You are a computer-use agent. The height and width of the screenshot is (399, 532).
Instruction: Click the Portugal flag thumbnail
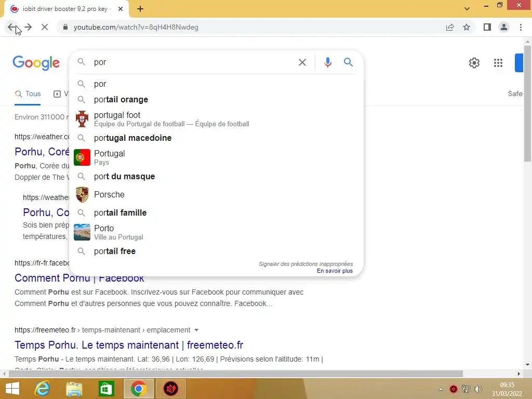pyautogui.click(x=82, y=157)
